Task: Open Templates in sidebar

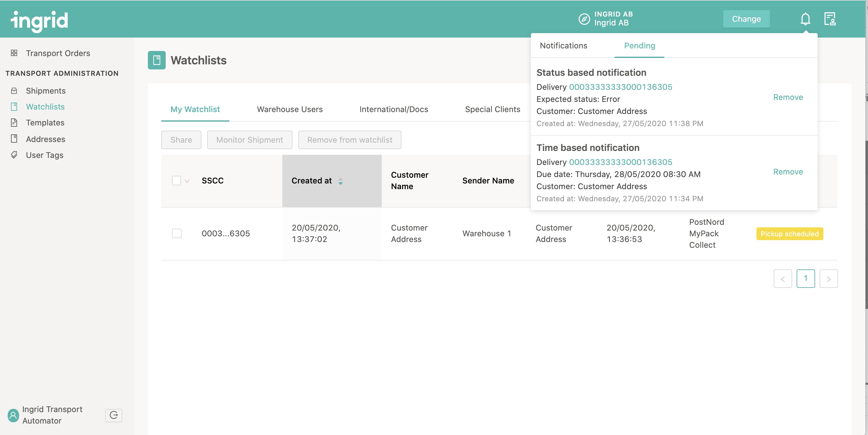Action: 45,123
